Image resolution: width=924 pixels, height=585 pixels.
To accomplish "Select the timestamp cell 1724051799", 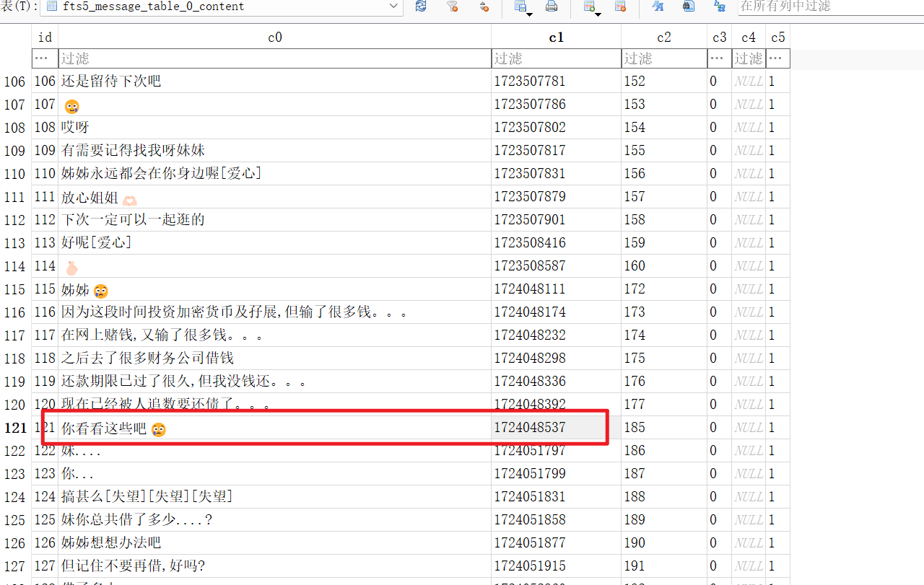I will coord(556,474).
